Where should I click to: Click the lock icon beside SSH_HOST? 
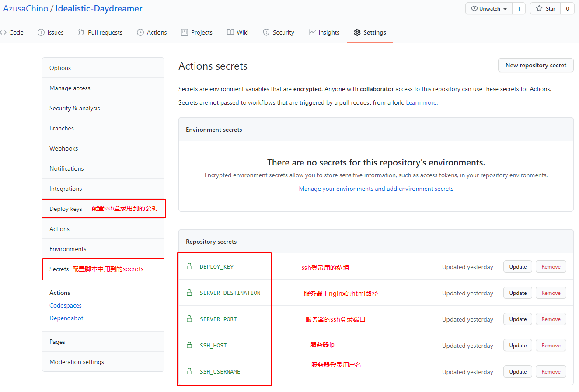[x=189, y=345]
